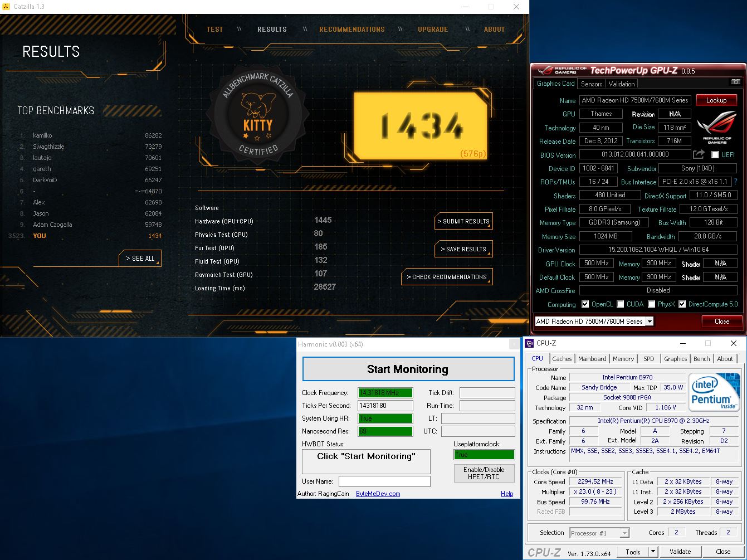
Task: Click the 1434 score panel
Action: [421, 126]
